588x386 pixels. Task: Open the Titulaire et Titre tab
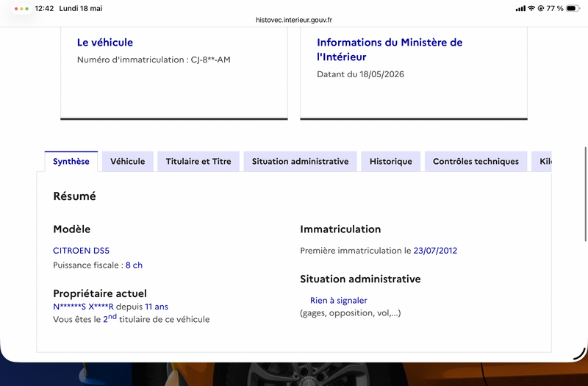tap(198, 162)
